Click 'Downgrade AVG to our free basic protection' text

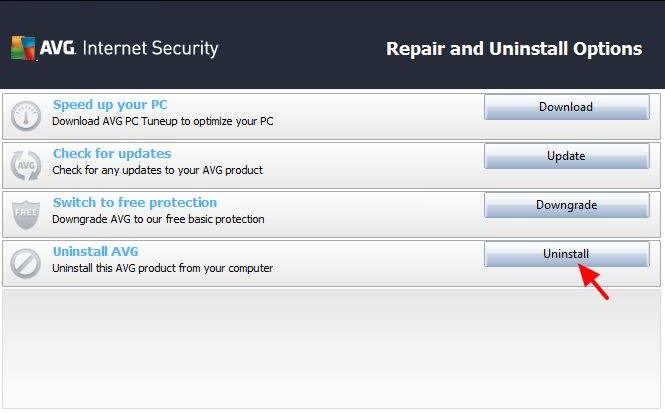click(x=158, y=219)
